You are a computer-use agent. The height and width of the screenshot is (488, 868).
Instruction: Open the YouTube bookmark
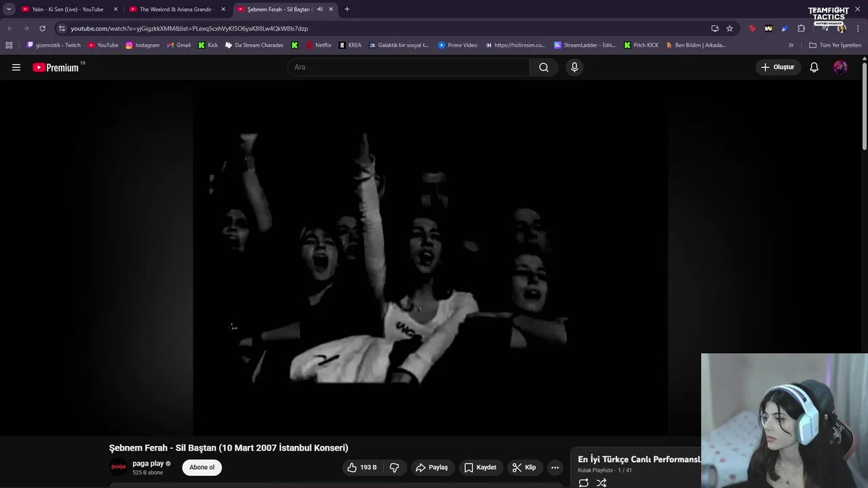[103, 45]
